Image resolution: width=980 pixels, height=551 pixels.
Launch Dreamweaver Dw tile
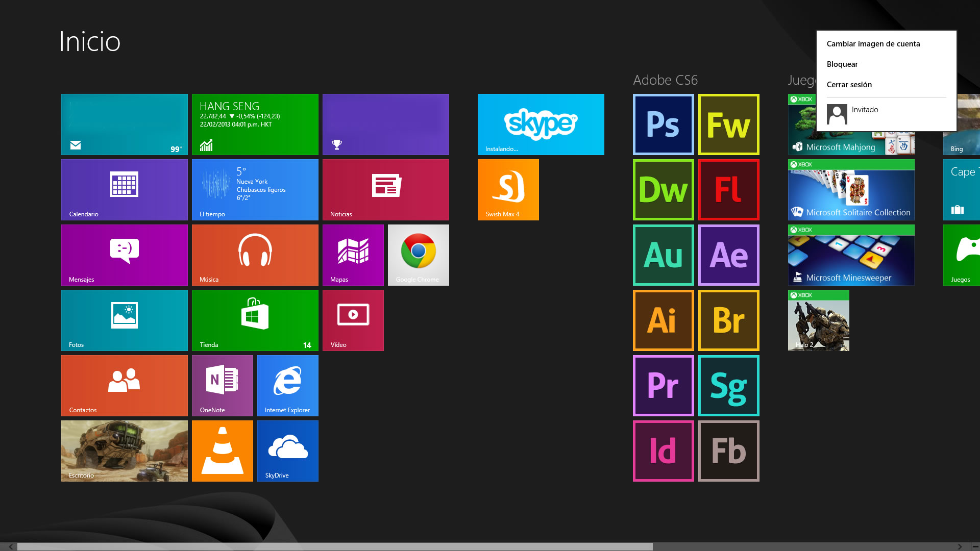(664, 190)
